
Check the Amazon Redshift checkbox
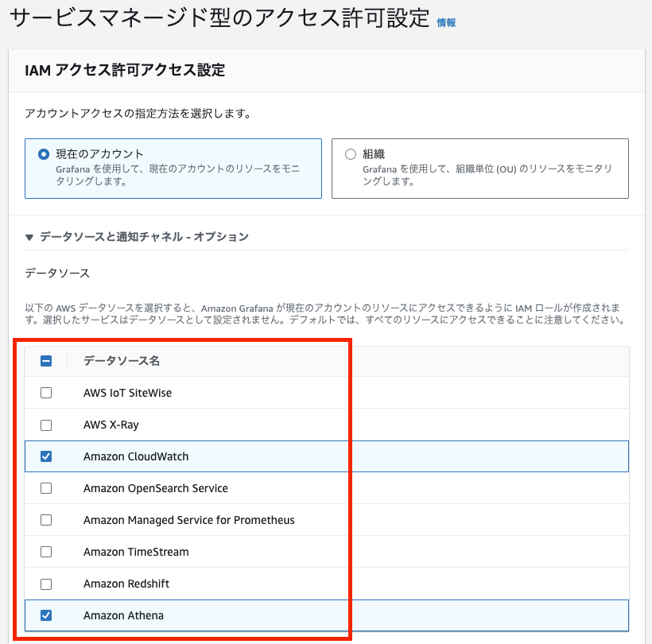[x=46, y=584]
